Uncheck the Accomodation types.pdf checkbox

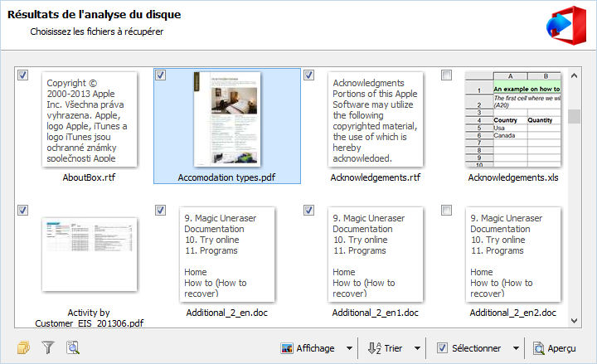[x=161, y=75]
